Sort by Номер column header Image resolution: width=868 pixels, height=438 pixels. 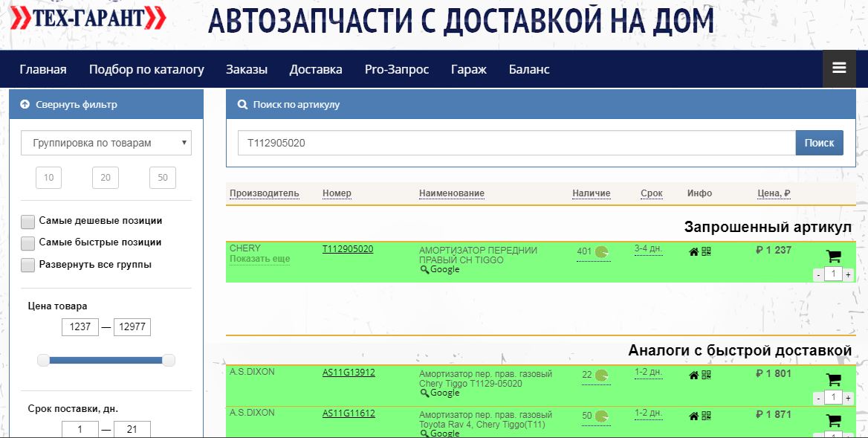[337, 193]
